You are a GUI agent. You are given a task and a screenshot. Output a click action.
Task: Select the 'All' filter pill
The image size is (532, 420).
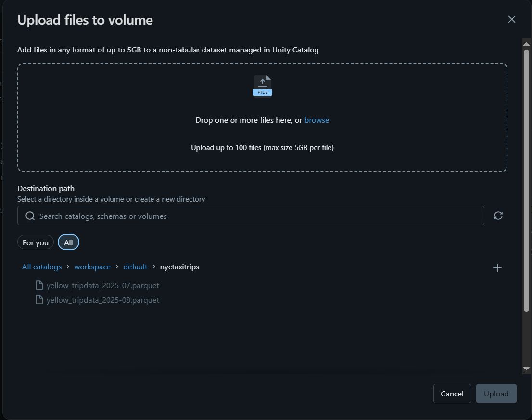pyautogui.click(x=68, y=242)
